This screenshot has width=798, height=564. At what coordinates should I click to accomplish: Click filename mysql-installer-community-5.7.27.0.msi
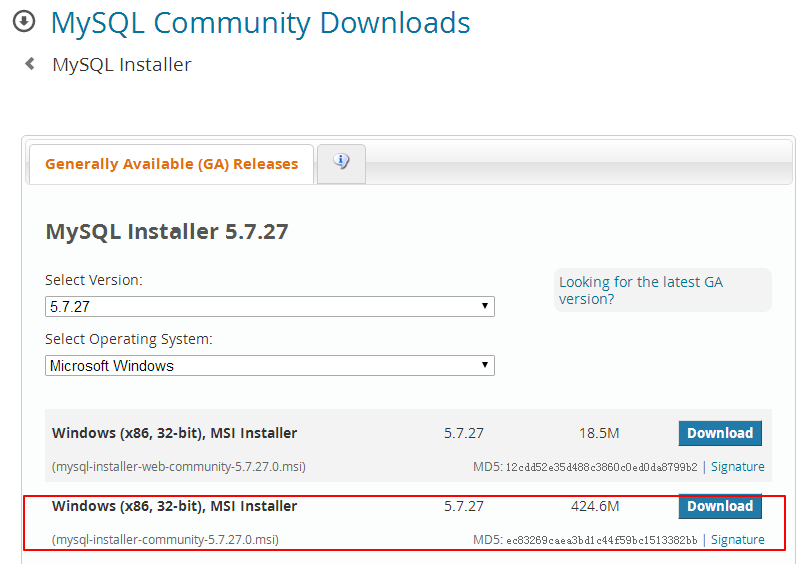tap(165, 540)
